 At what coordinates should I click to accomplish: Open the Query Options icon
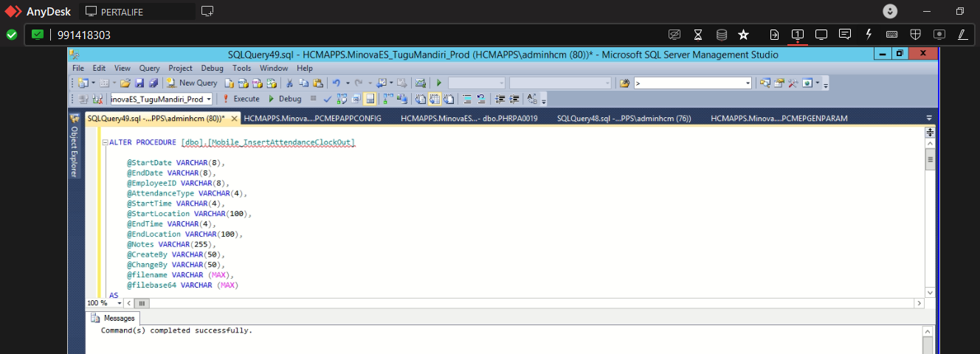[x=356, y=99]
